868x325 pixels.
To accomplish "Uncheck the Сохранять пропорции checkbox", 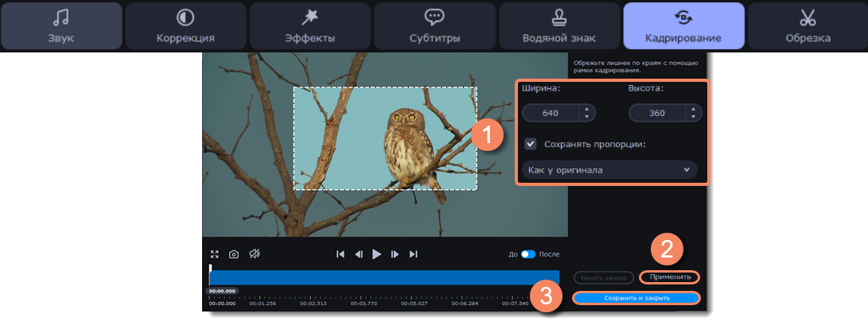I will pyautogui.click(x=531, y=145).
